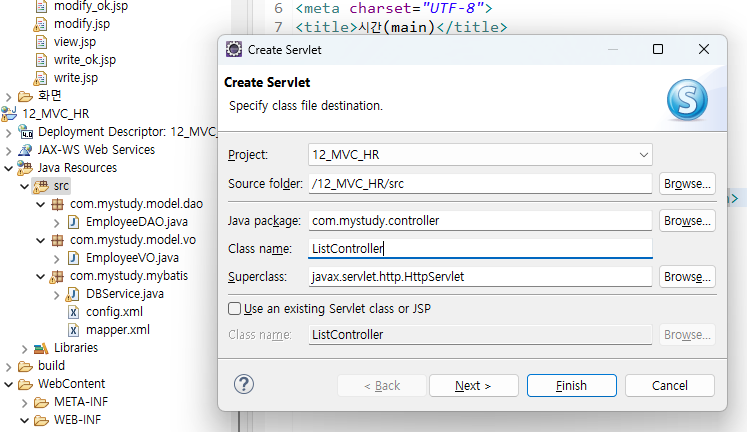
Task: Collapse the com.mystudy.model.dao package
Action: tap(41, 204)
